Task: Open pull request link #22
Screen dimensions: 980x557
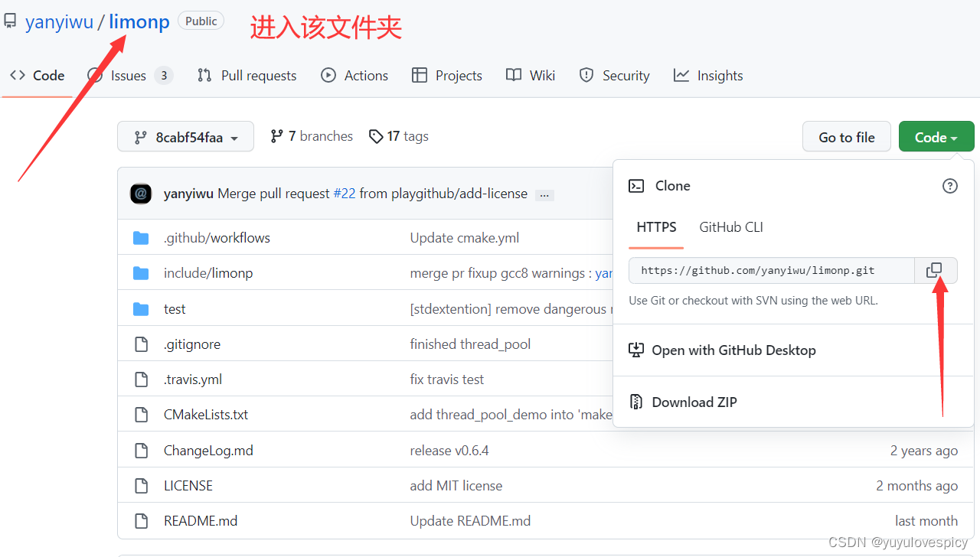Action: [345, 194]
